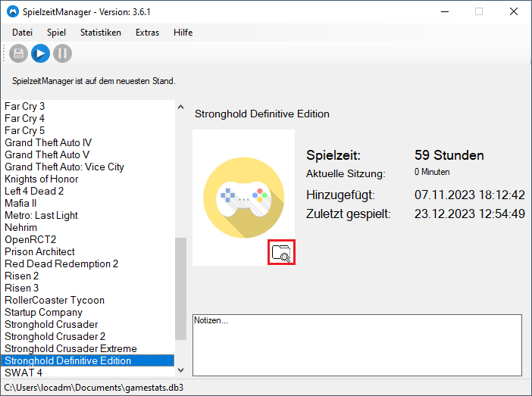Open the Datei menu

point(23,33)
